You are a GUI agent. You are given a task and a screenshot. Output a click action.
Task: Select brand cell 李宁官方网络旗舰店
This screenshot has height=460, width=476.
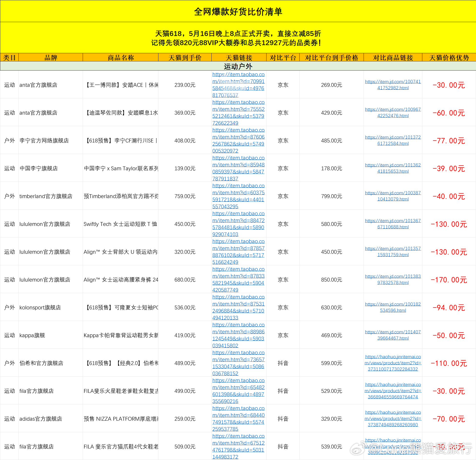[51, 141]
